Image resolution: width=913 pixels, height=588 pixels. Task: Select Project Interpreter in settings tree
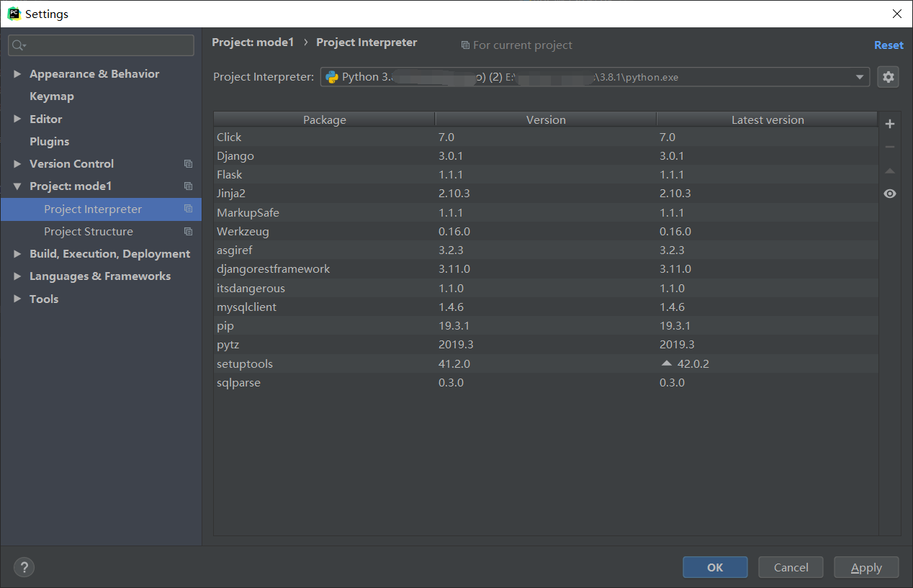101,209
